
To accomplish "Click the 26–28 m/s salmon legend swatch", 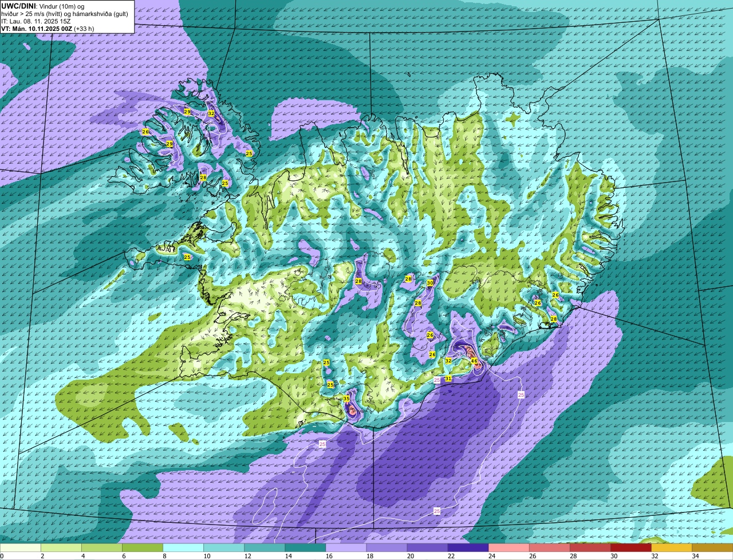I will tap(550, 548).
